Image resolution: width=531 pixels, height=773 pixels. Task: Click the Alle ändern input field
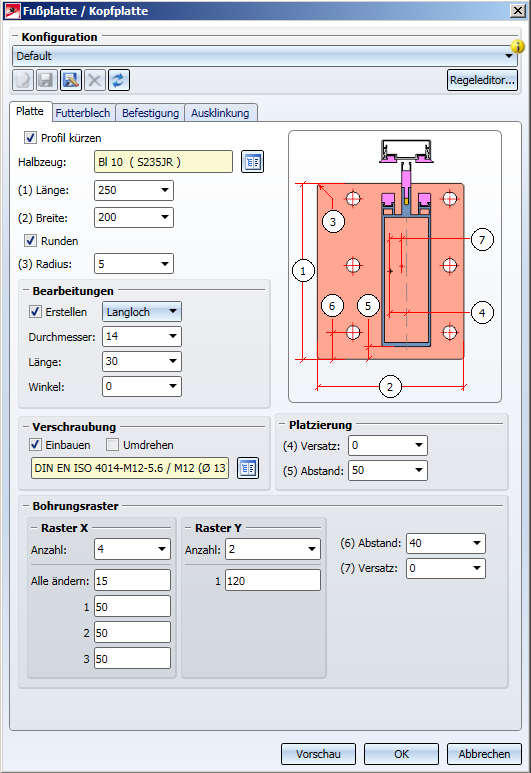tap(133, 581)
